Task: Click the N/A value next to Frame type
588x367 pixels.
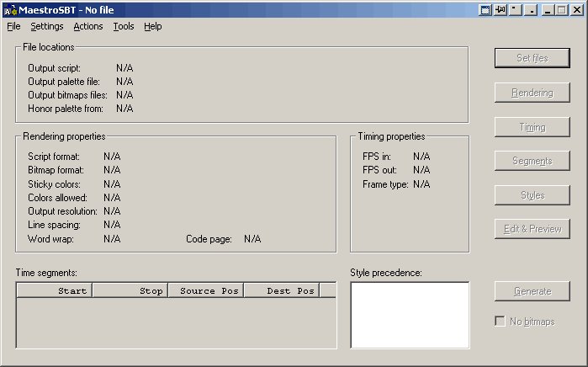Action: tap(421, 184)
